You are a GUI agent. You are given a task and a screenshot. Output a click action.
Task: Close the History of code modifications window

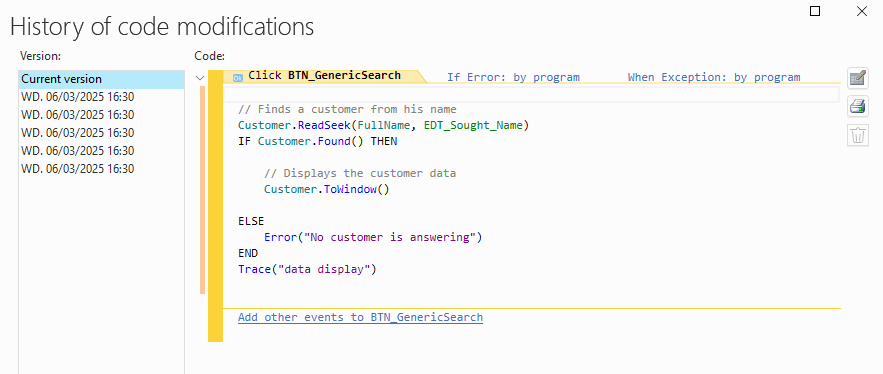(862, 11)
